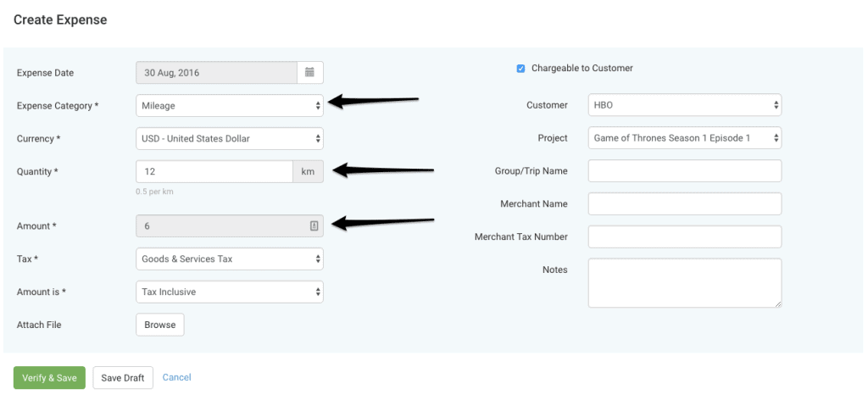Click the Quantity input field
The image size is (868, 406).
pyautogui.click(x=214, y=172)
